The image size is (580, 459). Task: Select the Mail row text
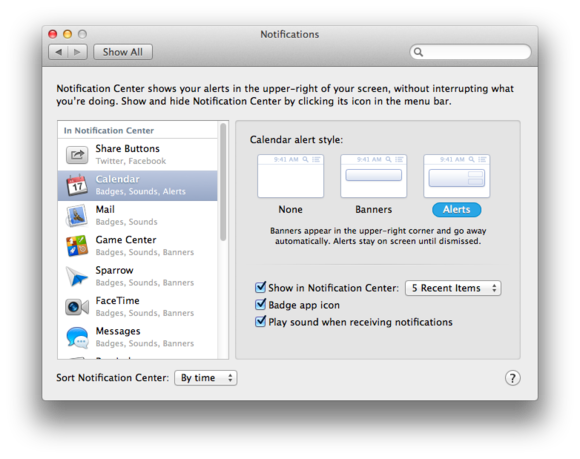127,215
